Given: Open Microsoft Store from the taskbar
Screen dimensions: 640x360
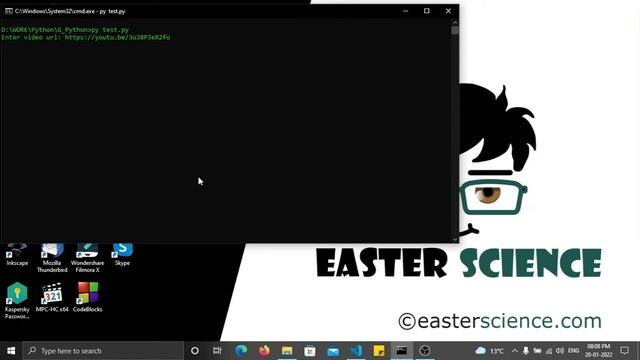Looking at the screenshot, I should [x=310, y=351].
